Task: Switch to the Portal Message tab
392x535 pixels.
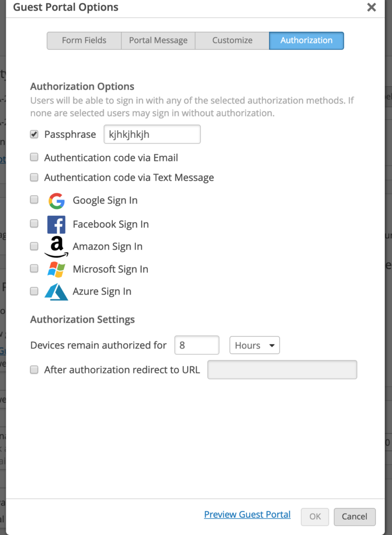Action: [x=158, y=40]
